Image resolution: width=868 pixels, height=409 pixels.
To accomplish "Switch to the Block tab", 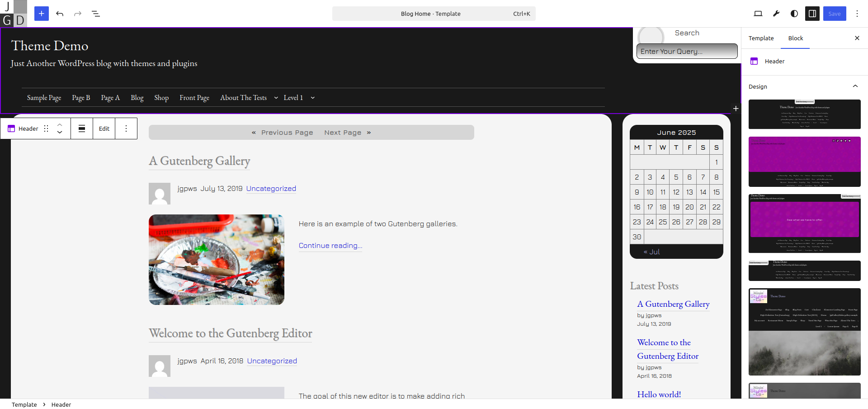I will [795, 38].
